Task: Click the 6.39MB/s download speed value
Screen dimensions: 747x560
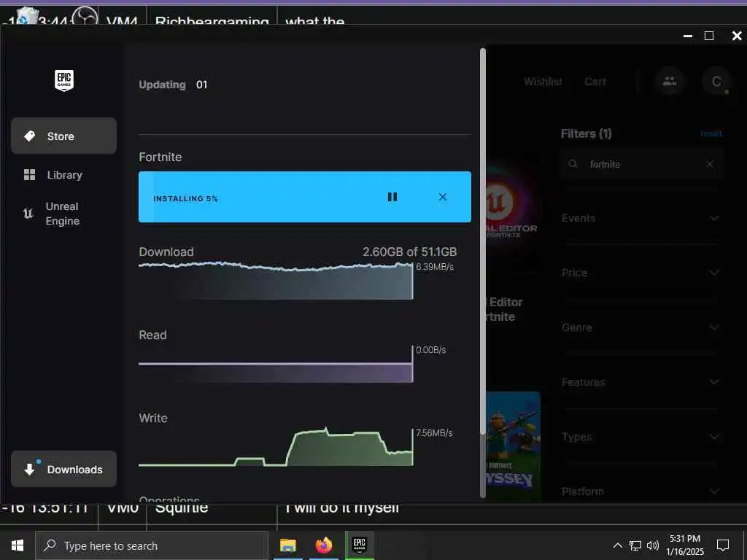Action: click(x=435, y=267)
